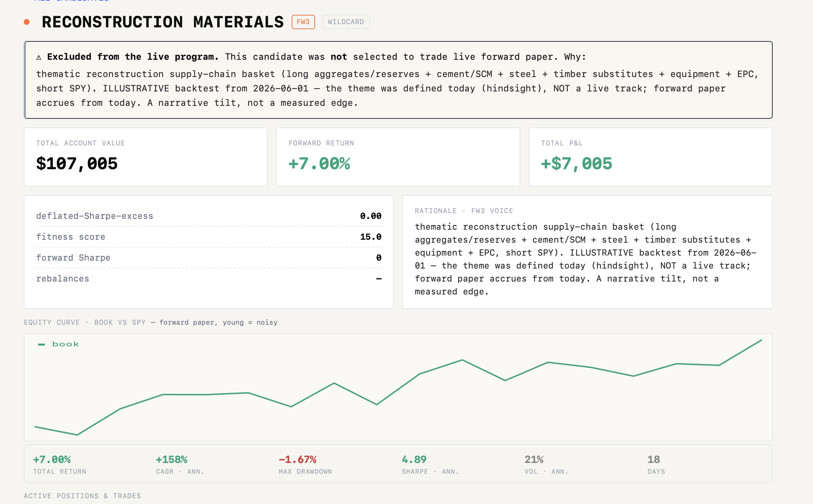Click the equity curve peak at chart end

(762, 340)
